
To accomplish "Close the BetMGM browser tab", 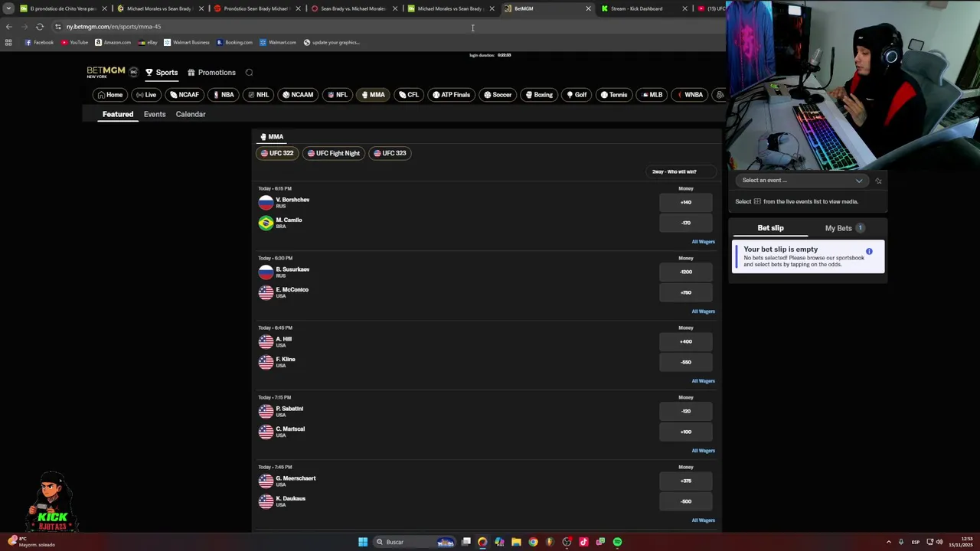I will click(x=588, y=8).
